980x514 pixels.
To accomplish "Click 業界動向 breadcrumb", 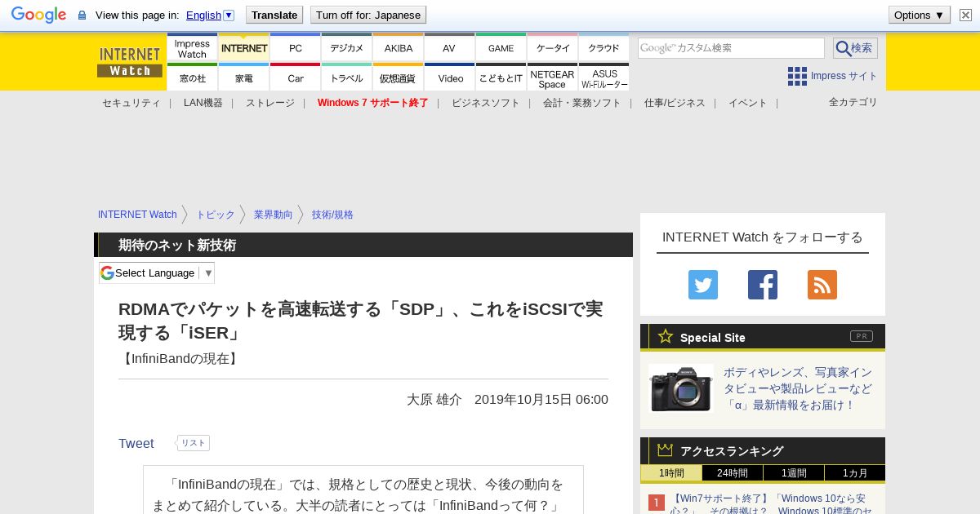I will click(x=273, y=215).
